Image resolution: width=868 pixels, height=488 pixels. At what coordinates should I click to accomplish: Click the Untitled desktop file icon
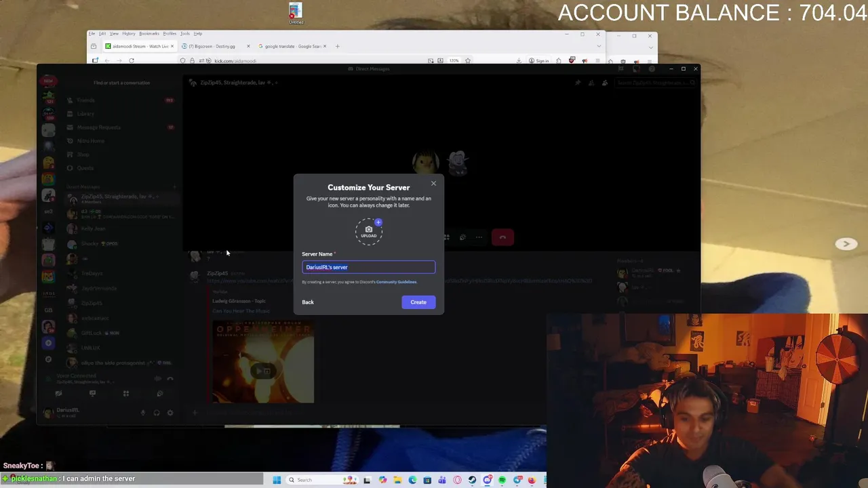pos(296,14)
